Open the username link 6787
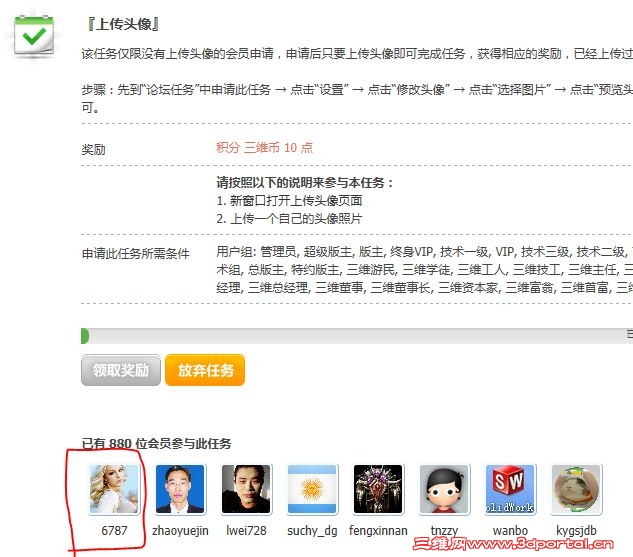Screen dimensions: 633x557 [114, 530]
